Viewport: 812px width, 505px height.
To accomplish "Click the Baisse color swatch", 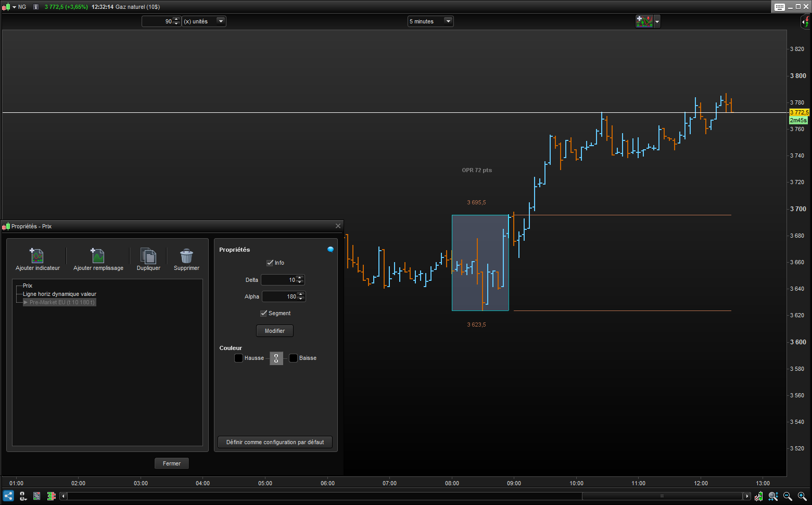I will point(294,358).
